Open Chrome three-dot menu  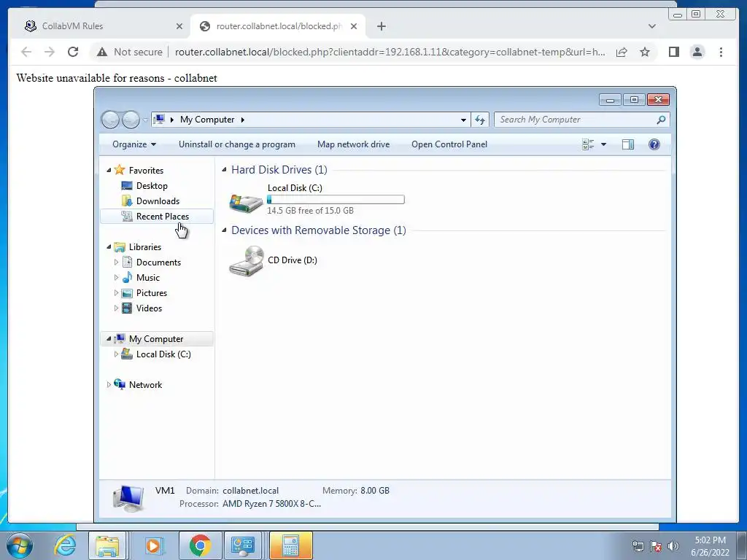click(x=721, y=52)
